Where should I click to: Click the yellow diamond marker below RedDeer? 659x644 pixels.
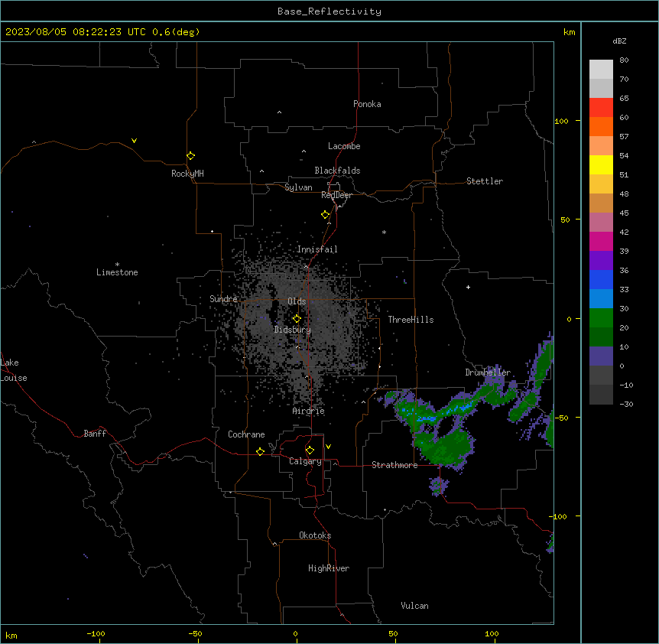pyautogui.click(x=325, y=215)
